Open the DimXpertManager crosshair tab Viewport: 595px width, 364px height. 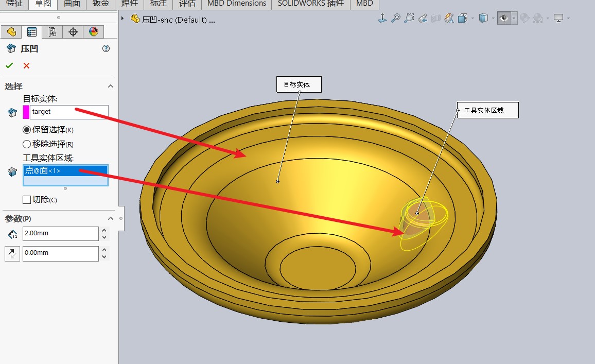click(73, 32)
